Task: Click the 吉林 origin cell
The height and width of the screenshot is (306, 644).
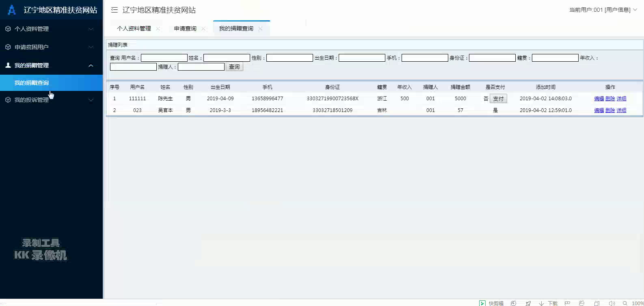Action: click(382, 110)
